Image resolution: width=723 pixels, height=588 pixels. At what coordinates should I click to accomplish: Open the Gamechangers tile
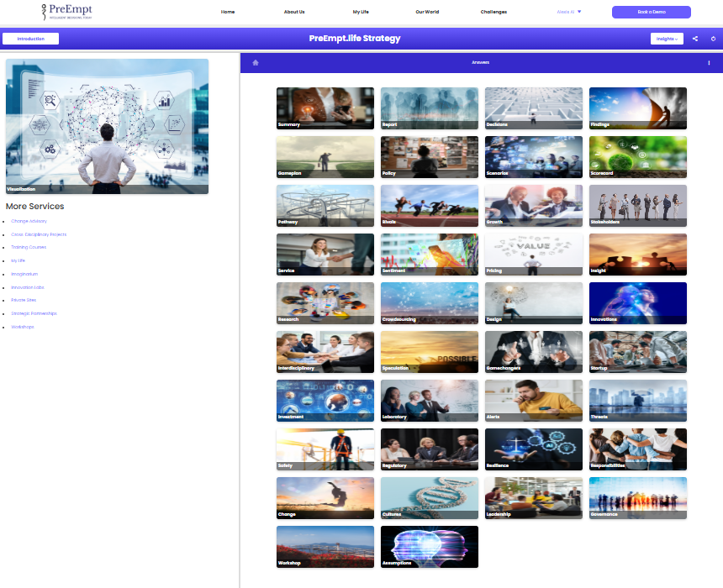click(x=533, y=352)
